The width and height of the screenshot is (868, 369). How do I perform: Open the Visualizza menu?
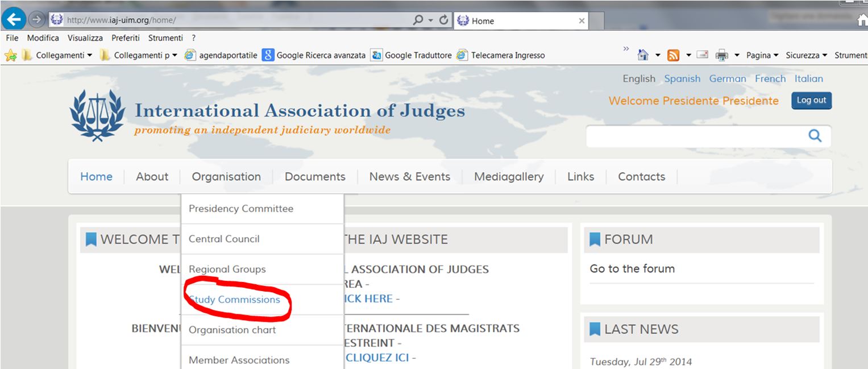tap(85, 38)
